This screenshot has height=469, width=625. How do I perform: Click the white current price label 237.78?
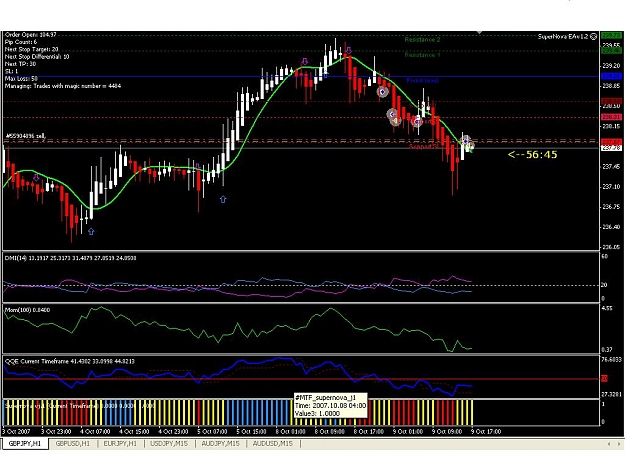pos(611,148)
